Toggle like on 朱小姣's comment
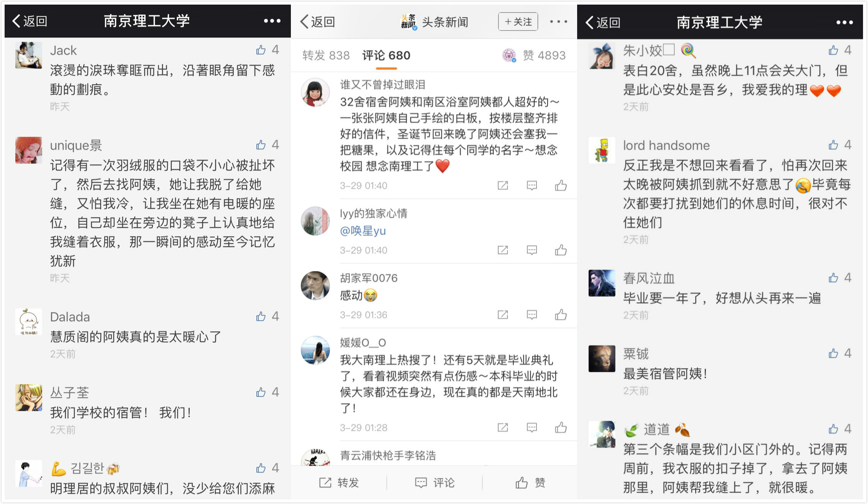The height and width of the screenshot is (504, 868). tap(833, 50)
